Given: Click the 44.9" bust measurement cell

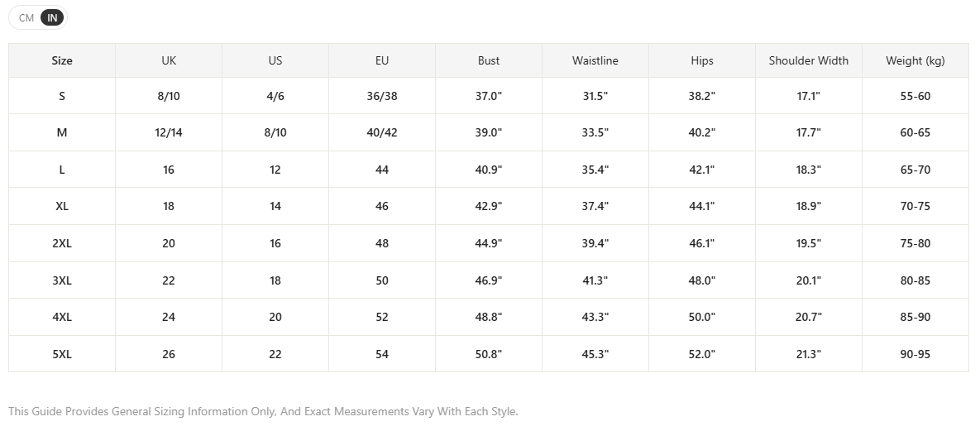Looking at the screenshot, I should pos(489,243).
